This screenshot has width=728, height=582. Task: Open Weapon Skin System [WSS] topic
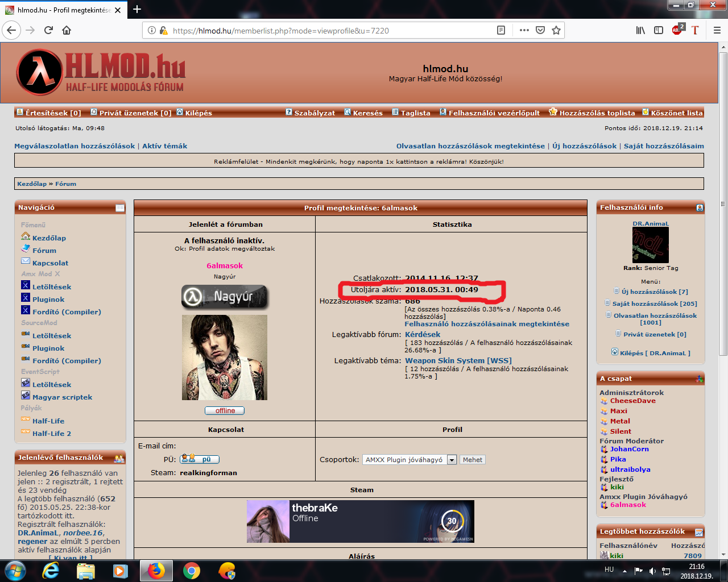tap(458, 360)
